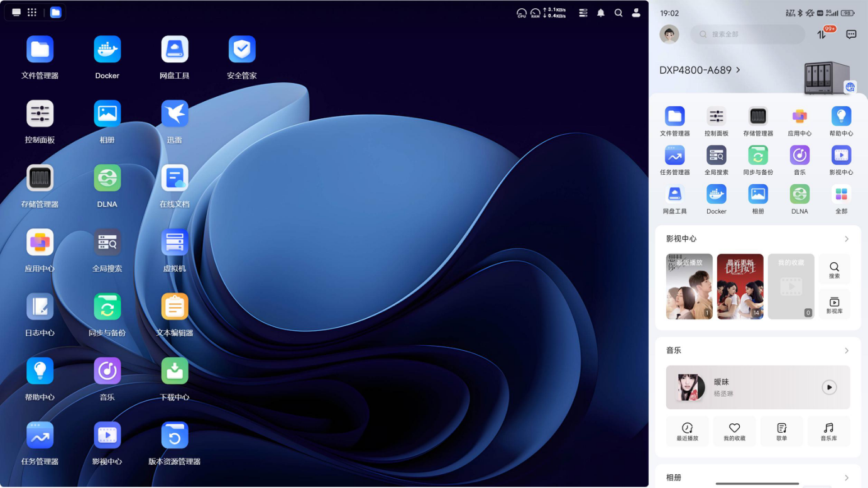Screen dimensions: 868x488
Task: Expand the 影视中心 section chevron
Action: 847,239
